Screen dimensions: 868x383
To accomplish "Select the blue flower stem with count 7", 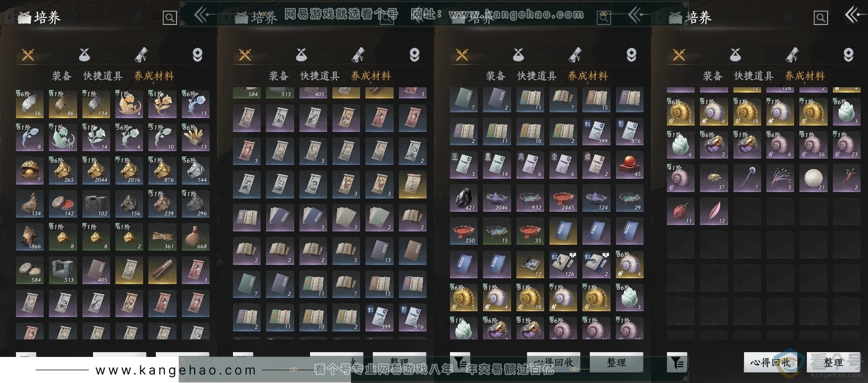I will (747, 178).
